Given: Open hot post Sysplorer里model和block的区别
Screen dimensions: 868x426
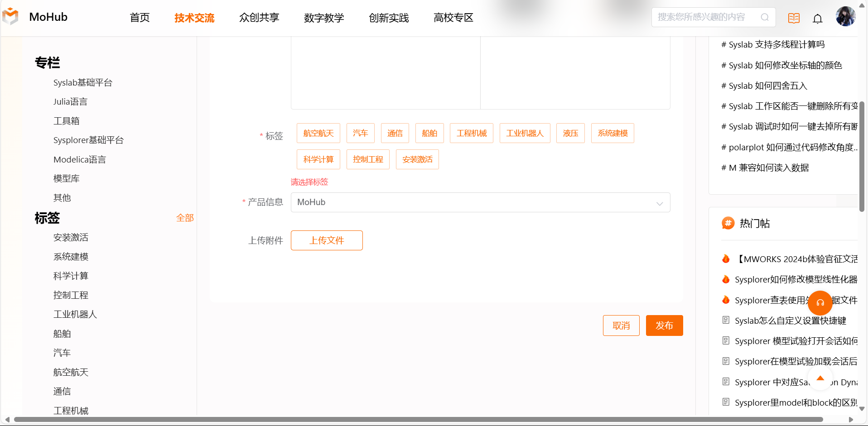Looking at the screenshot, I should [x=796, y=402].
